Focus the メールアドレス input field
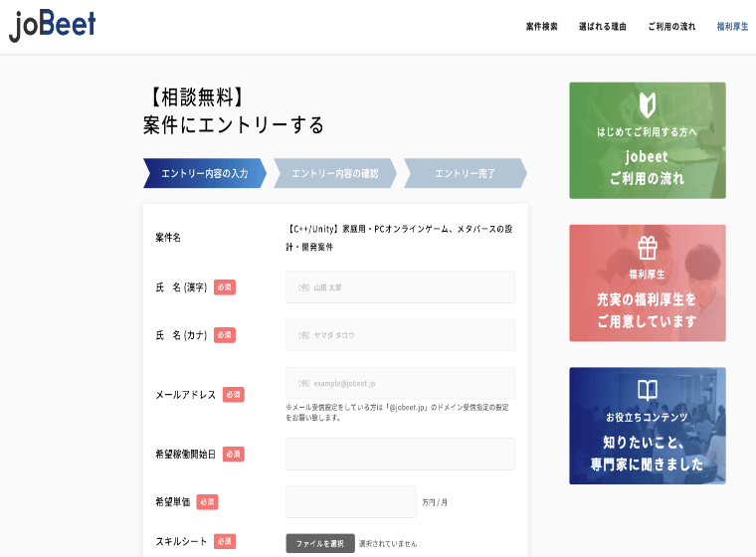The width and height of the screenshot is (756, 557). point(400,383)
